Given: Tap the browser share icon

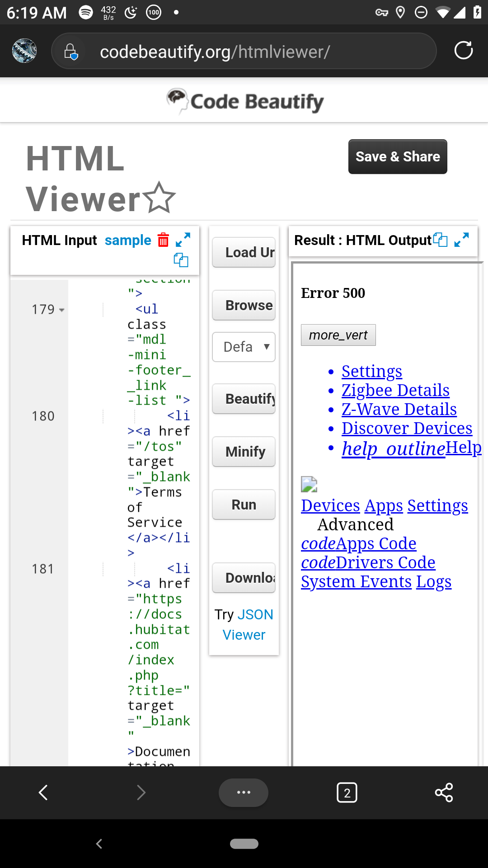Looking at the screenshot, I should [444, 793].
